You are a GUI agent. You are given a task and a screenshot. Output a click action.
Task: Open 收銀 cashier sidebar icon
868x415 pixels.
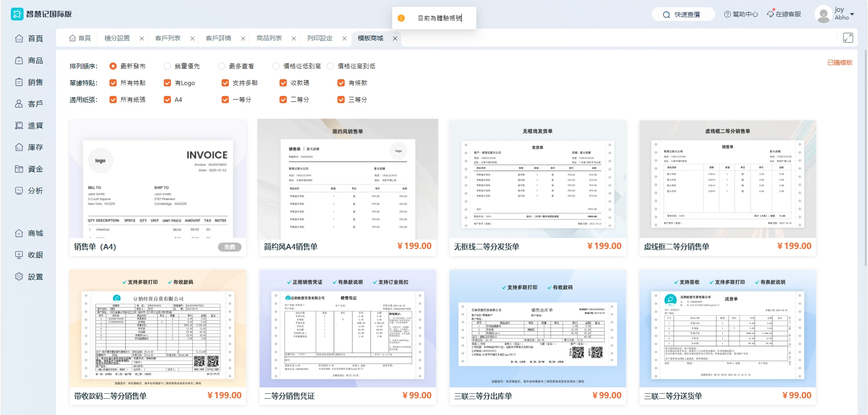tap(19, 255)
